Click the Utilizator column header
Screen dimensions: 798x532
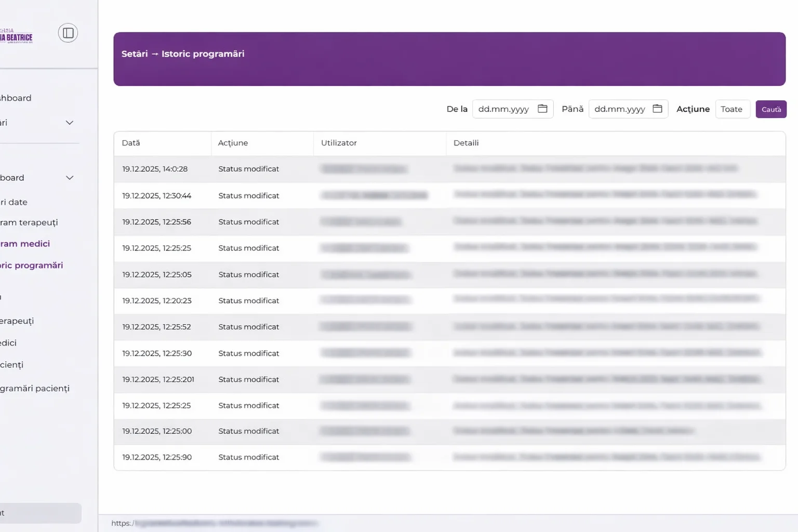pyautogui.click(x=339, y=143)
